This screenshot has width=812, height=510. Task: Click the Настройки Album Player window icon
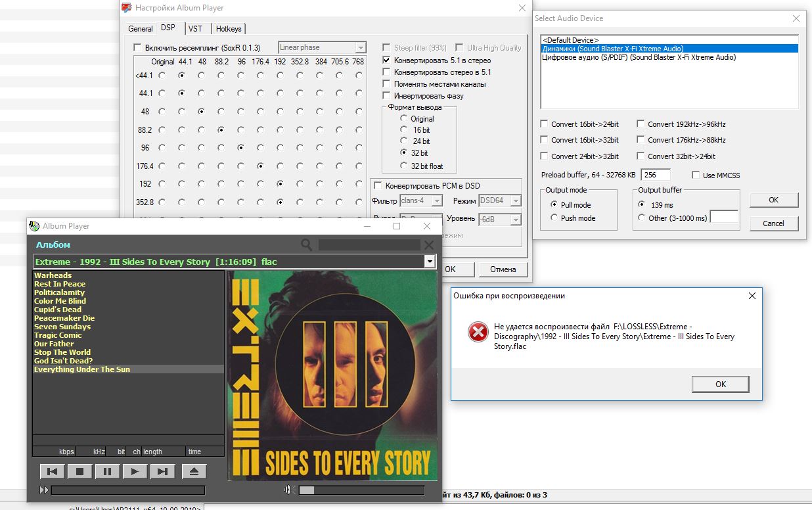click(x=127, y=8)
